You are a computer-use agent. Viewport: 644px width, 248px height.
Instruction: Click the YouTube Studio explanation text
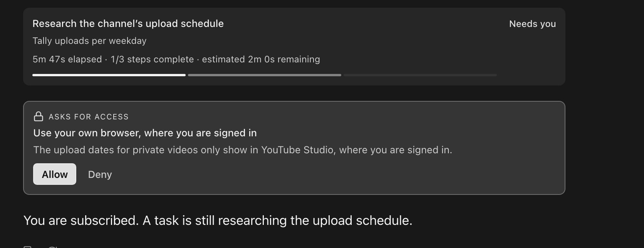(243, 150)
